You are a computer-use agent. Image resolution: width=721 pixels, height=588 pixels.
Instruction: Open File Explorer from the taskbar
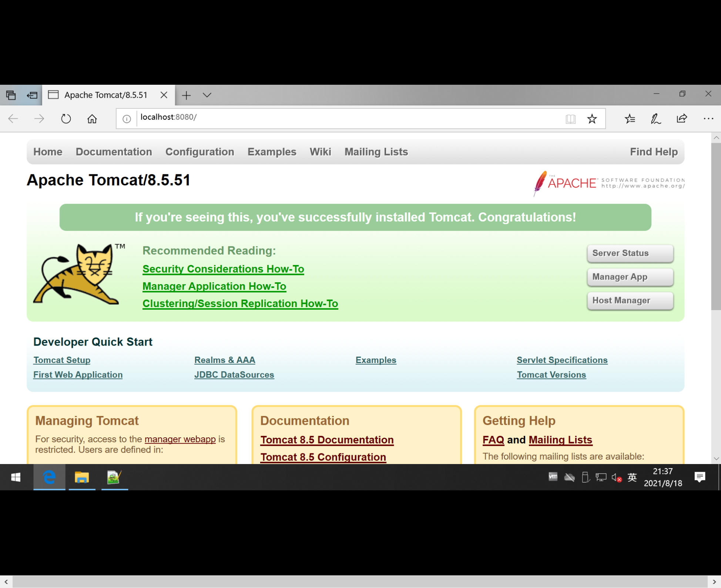click(x=82, y=477)
